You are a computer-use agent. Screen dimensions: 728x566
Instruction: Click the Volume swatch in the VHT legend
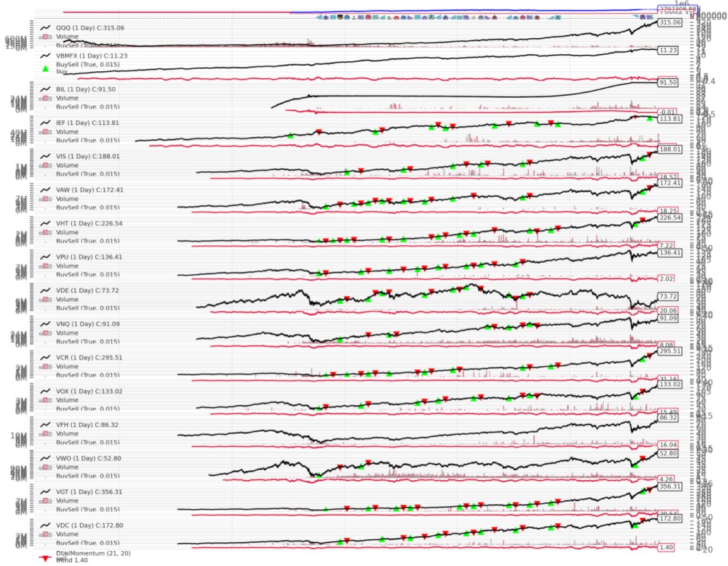[x=45, y=232]
